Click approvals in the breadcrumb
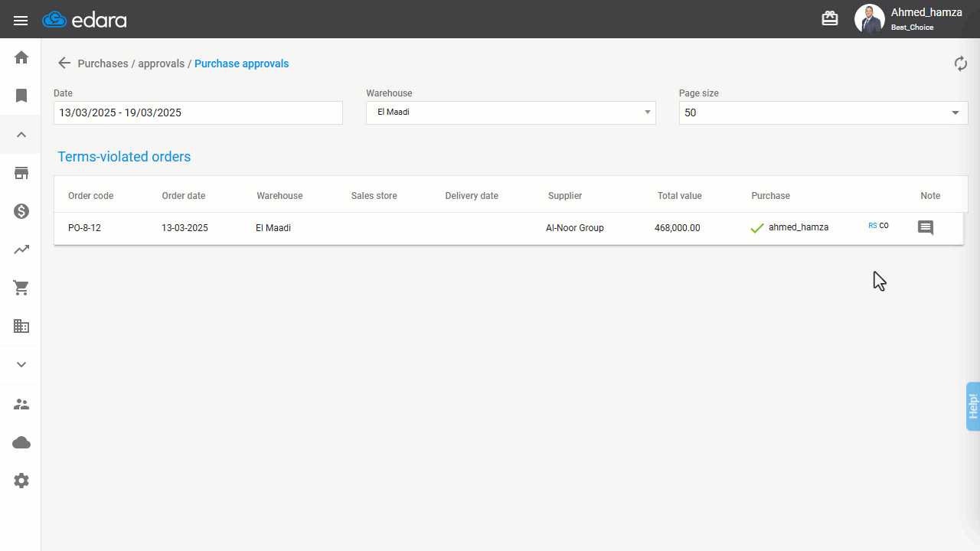The width and height of the screenshot is (980, 551). (162, 64)
